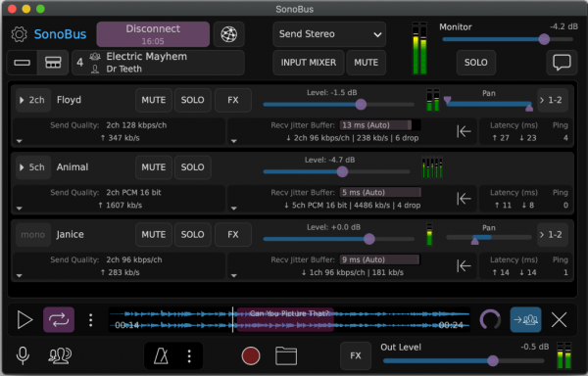Screen dimensions: 588x376
Task: Toggle file playback loop button
Action: tap(59, 320)
